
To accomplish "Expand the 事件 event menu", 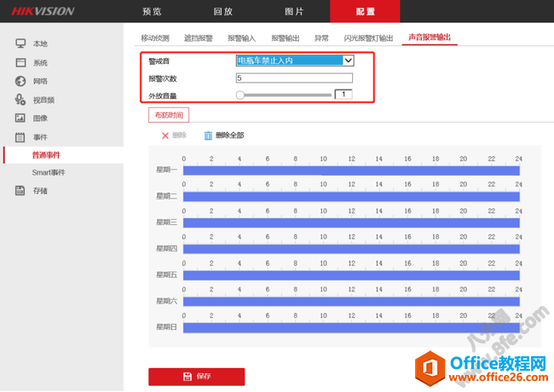I will pos(40,137).
